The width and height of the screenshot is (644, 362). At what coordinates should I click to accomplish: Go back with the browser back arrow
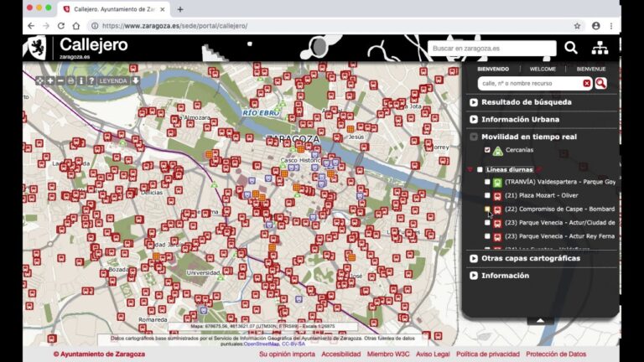coord(31,26)
